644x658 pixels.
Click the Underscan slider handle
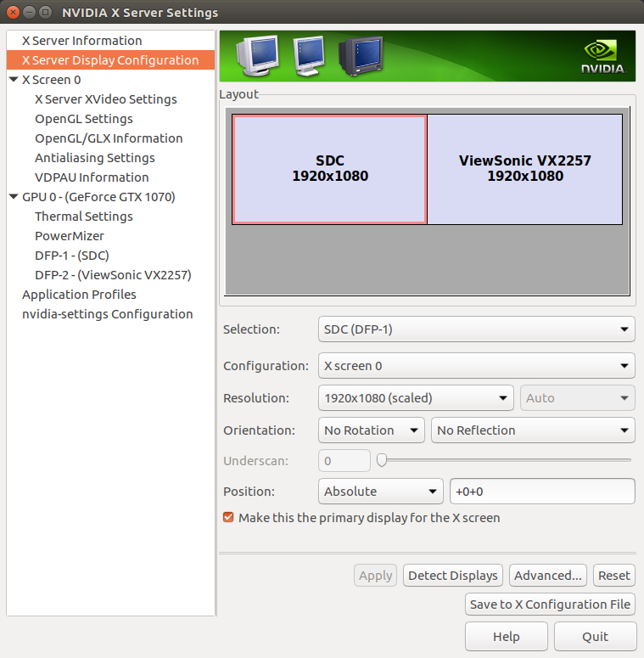[x=382, y=460]
